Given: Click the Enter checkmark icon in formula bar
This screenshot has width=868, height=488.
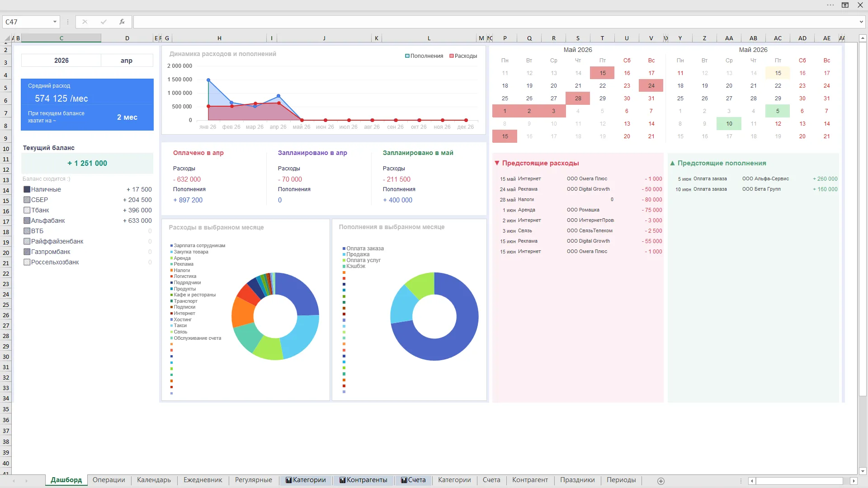Looking at the screenshot, I should click(x=104, y=22).
